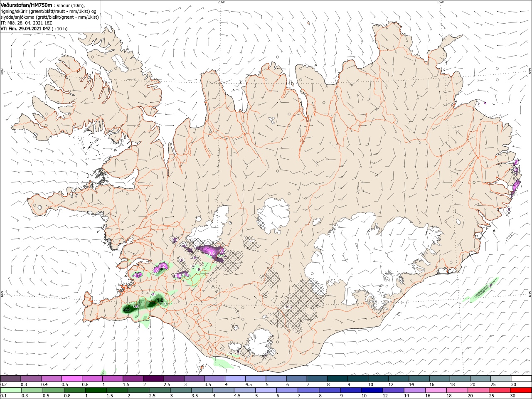The image size is (532, 399).
Task: Click the 'VT: Fim. 29.04.2021 04Z' valid time
Action: 25,29
